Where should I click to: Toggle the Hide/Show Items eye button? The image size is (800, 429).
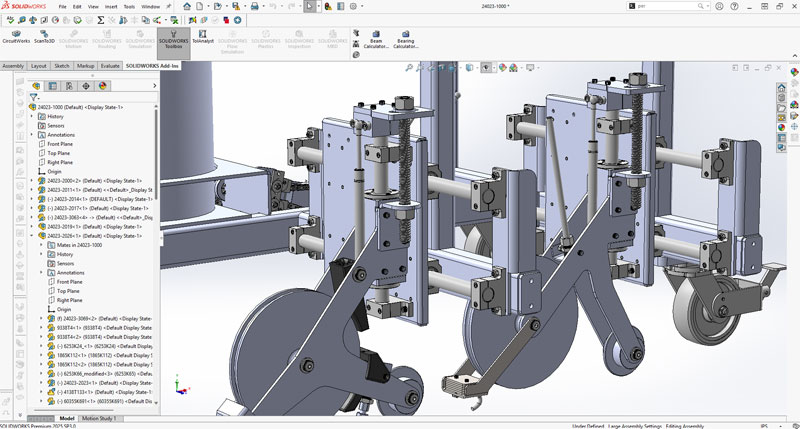coord(487,68)
